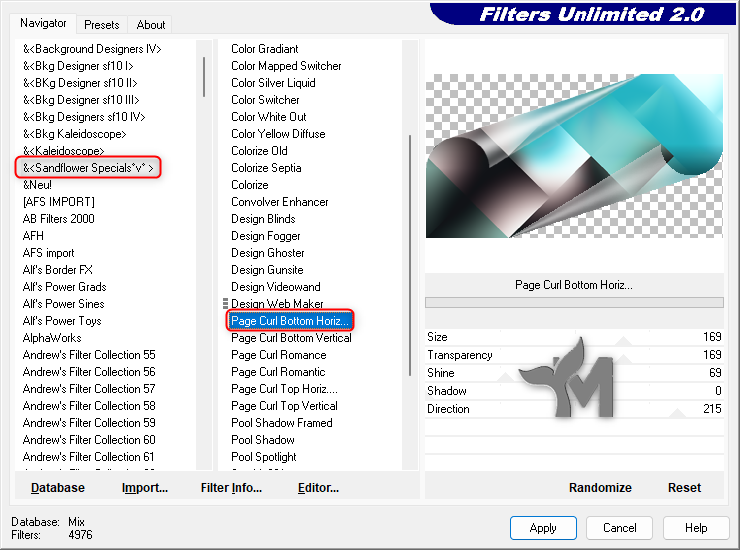Select [AFS IMPORT] category

point(59,202)
